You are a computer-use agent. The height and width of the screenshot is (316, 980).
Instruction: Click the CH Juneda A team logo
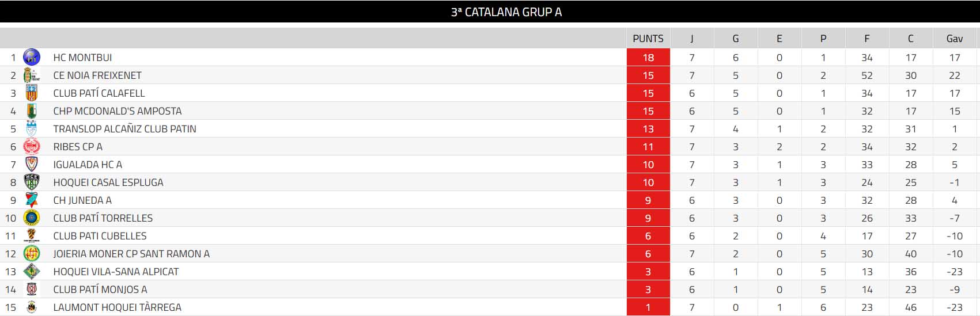31,200
